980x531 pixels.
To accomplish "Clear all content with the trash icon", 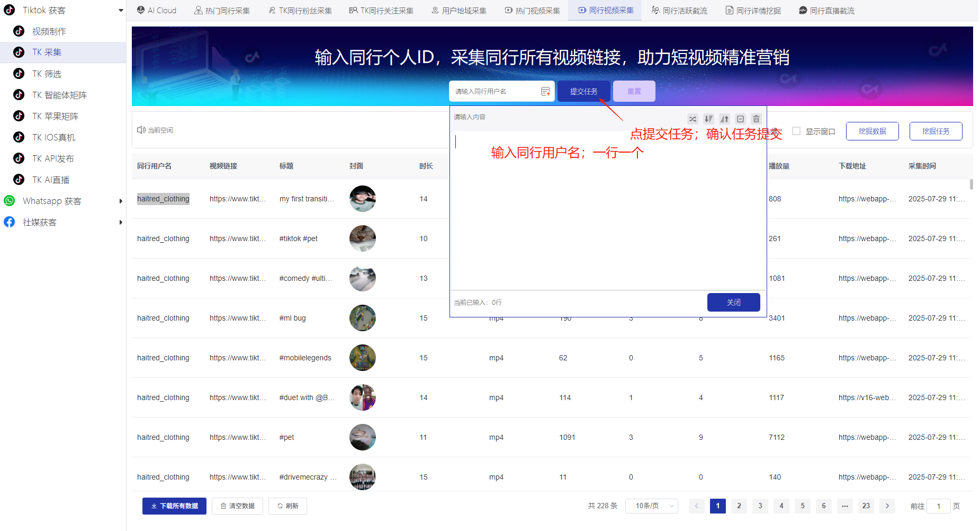I will [x=756, y=119].
